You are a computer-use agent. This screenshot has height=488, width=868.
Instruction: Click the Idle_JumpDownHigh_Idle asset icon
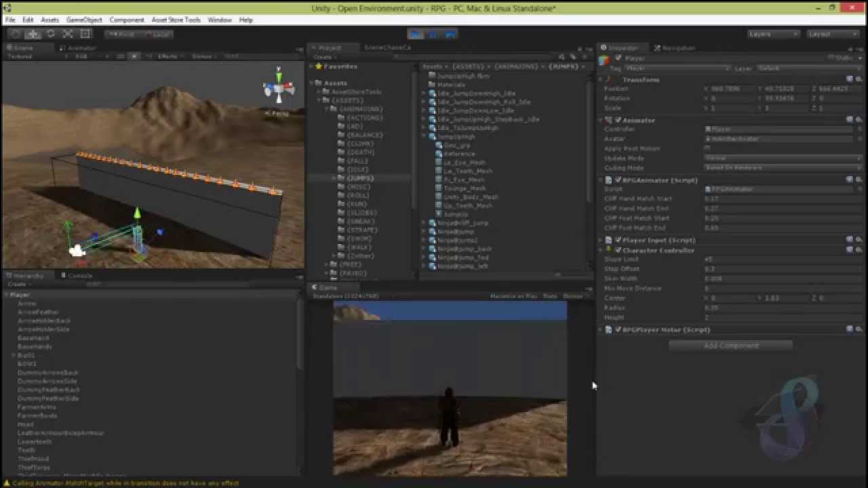coord(432,94)
